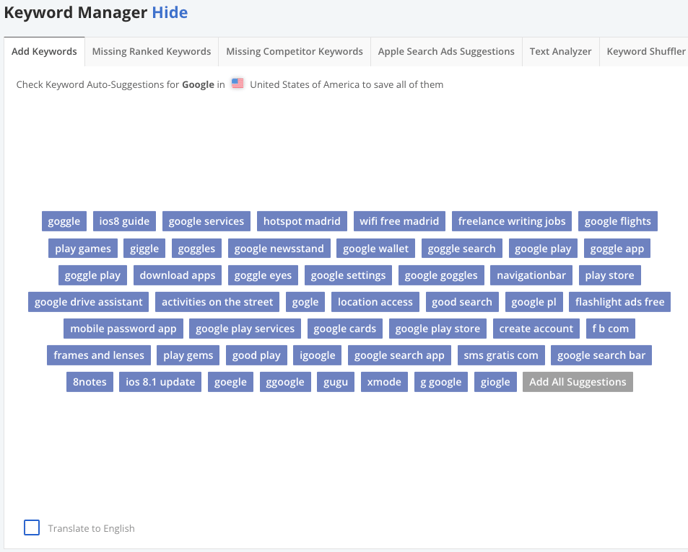This screenshot has width=688, height=552.
Task: Go to the Keyword Shuffler tab
Action: (x=645, y=51)
